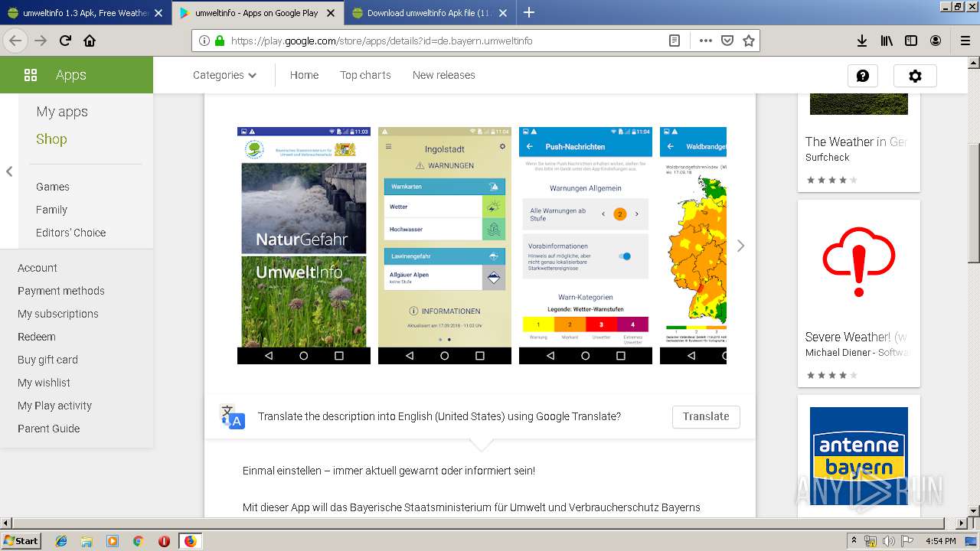
Task: Toggle the sidebar icon in the Firefox toolbar
Action: (911, 41)
